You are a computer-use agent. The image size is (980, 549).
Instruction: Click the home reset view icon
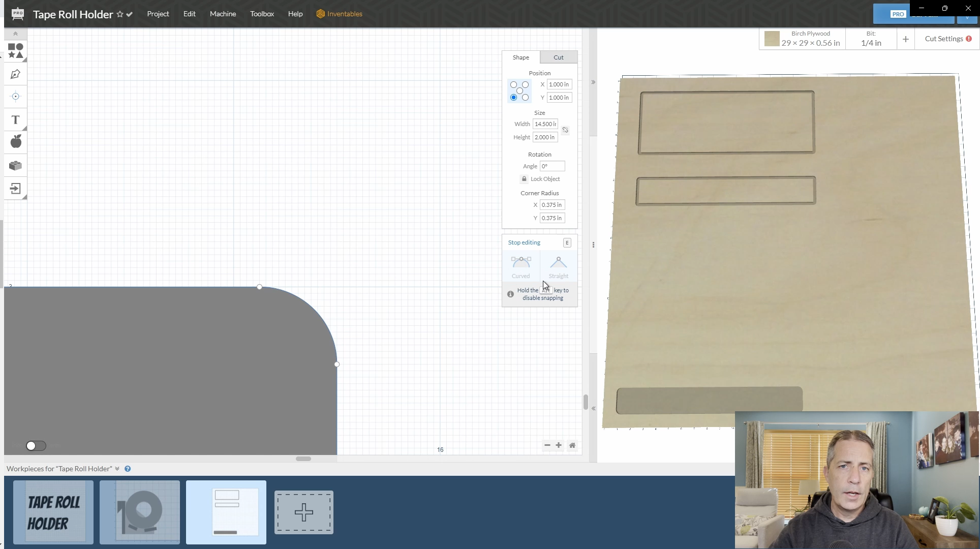tap(572, 445)
